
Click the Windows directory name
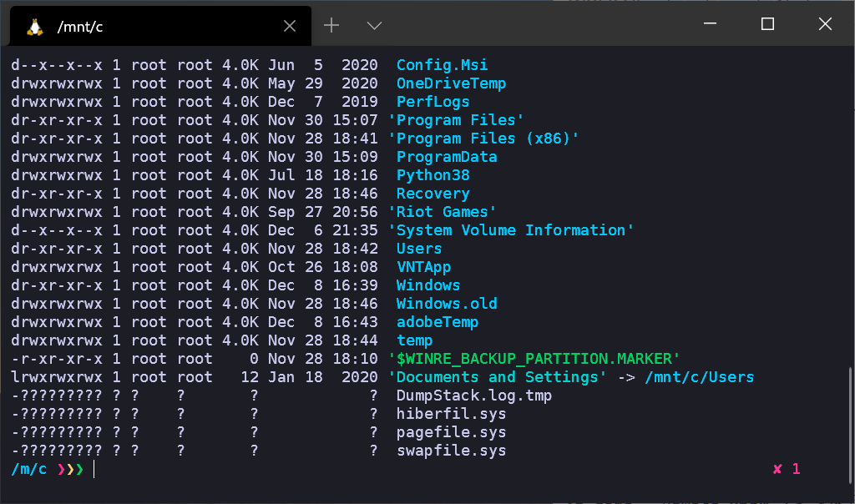pos(428,285)
